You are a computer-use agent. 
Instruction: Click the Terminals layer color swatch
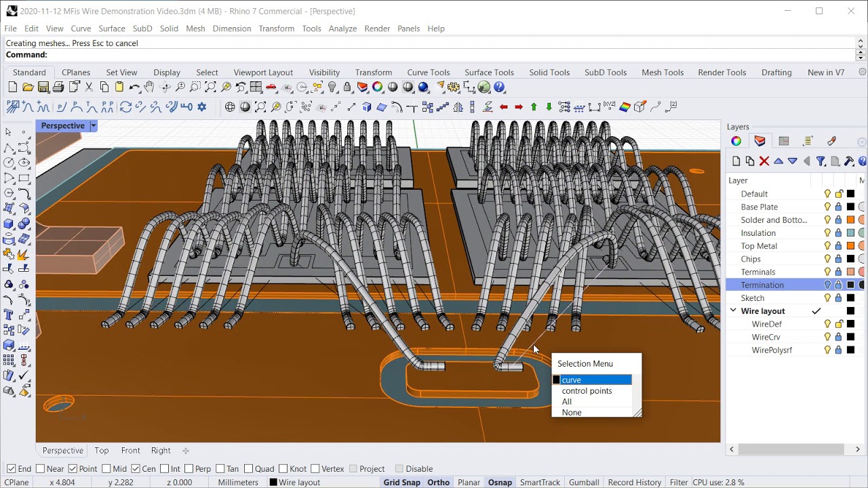click(x=850, y=272)
